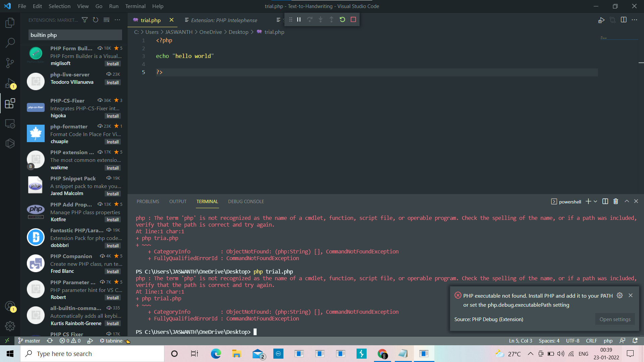
Task: Click the Open settings button in notification
Action: click(615, 319)
